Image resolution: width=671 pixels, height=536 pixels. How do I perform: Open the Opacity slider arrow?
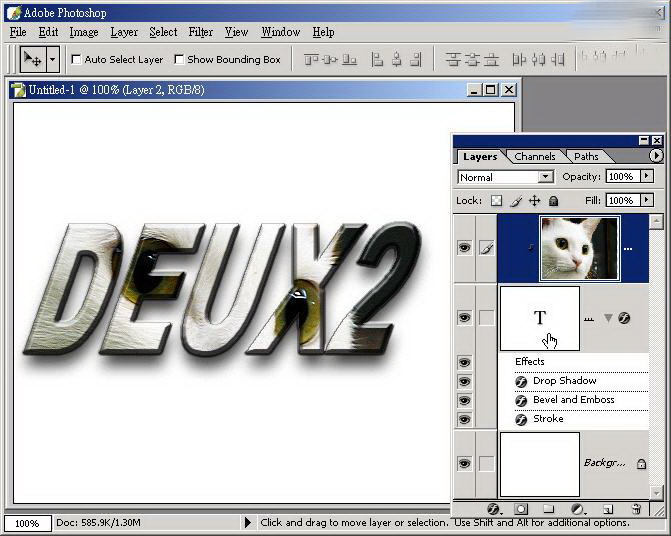[x=647, y=176]
